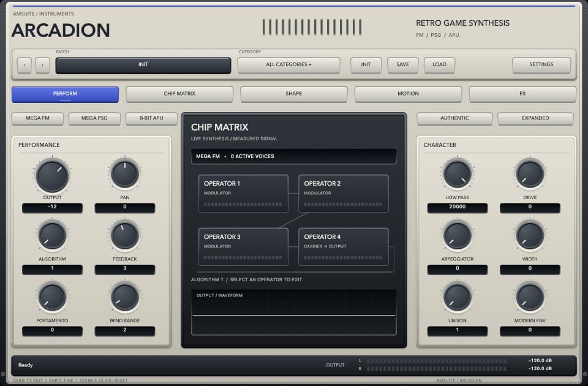This screenshot has height=386, width=588.
Task: Click the MODERN ENV knob
Action: coord(530,297)
